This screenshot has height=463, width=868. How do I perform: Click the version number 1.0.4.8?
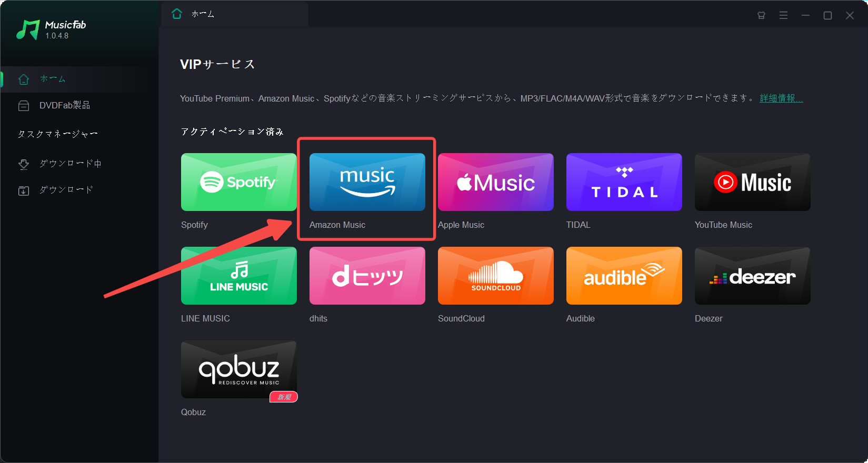coord(57,36)
